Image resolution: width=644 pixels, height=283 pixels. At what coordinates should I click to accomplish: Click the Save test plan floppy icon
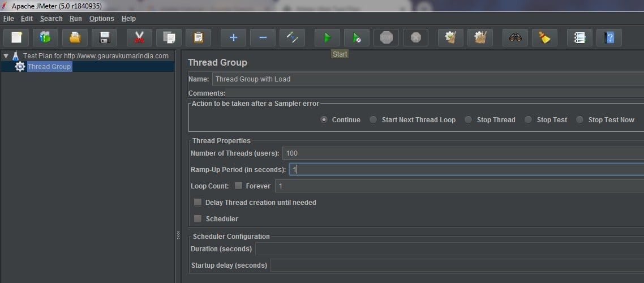104,38
